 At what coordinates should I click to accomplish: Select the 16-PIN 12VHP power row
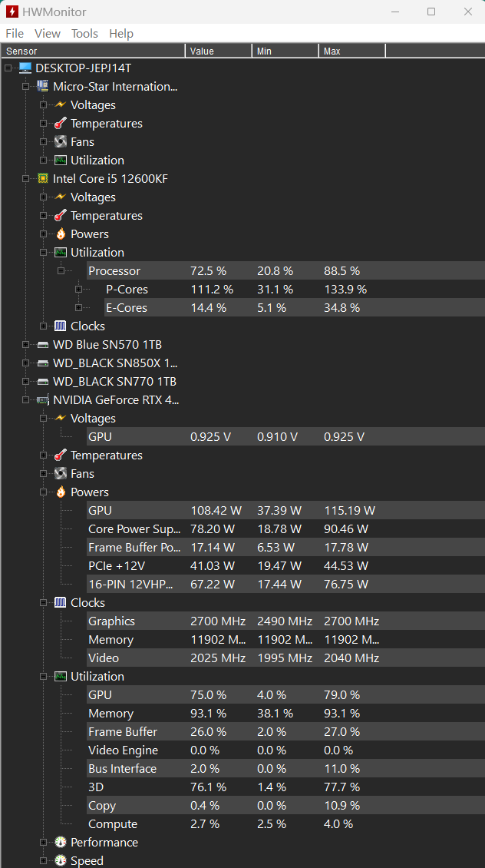(x=285, y=584)
